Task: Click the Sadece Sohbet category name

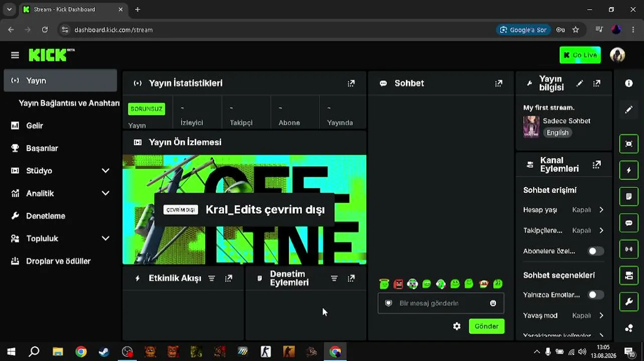Action: coord(566,121)
